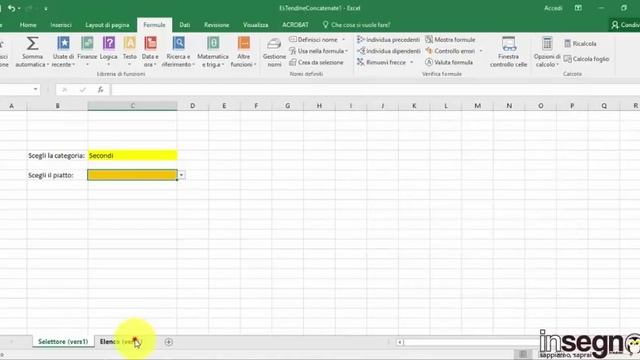Image resolution: width=640 pixels, height=360 pixels.
Task: Select yellow cell containing Secondi
Action: [x=132, y=156]
